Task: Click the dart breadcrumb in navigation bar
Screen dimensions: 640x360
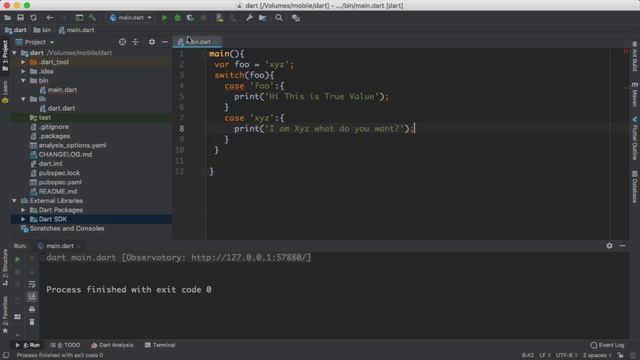Action: [16, 30]
